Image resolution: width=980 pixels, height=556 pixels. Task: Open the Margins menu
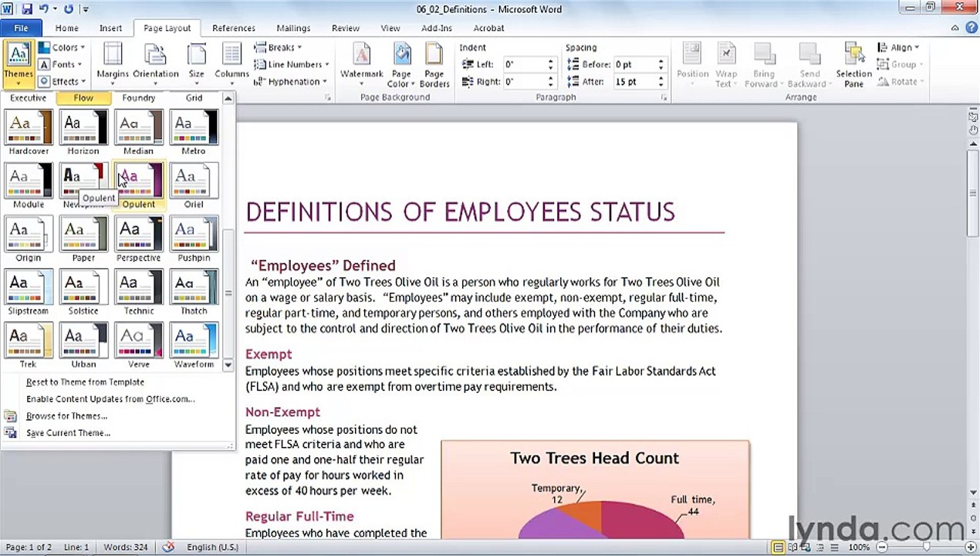click(x=113, y=63)
